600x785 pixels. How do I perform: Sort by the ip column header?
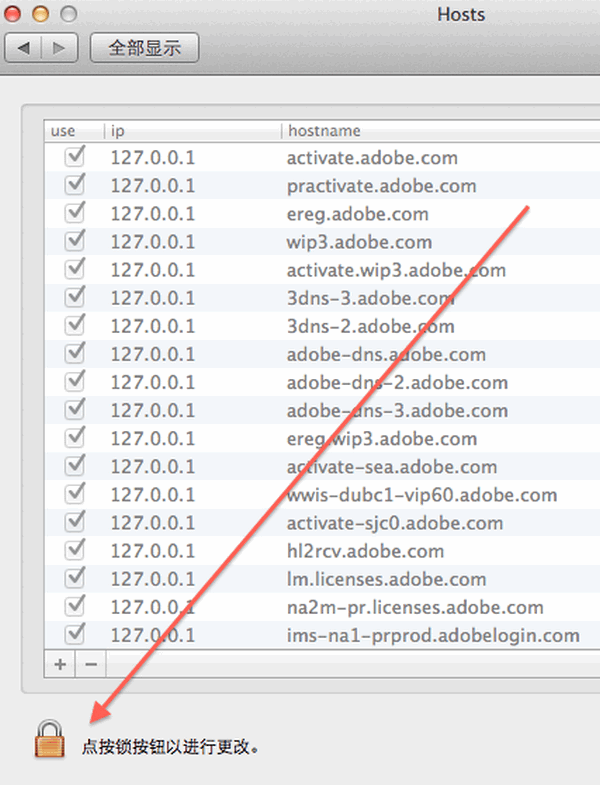click(193, 131)
